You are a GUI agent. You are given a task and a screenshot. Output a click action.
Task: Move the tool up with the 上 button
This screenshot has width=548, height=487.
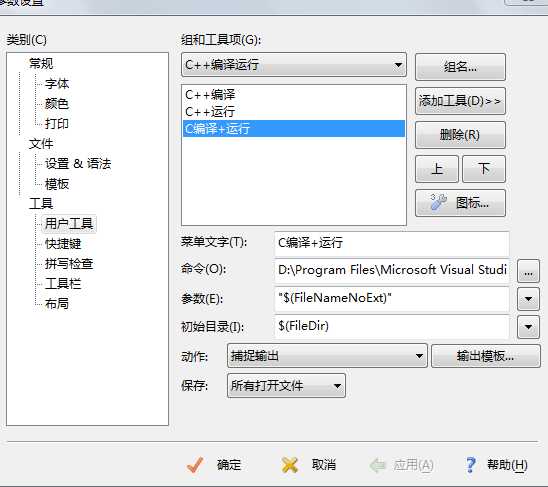tap(437, 169)
